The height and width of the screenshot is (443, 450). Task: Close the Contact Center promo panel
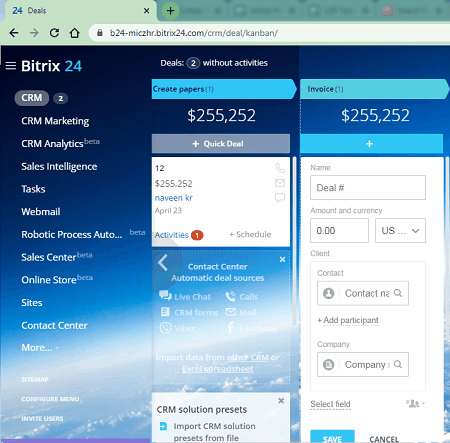[282, 259]
